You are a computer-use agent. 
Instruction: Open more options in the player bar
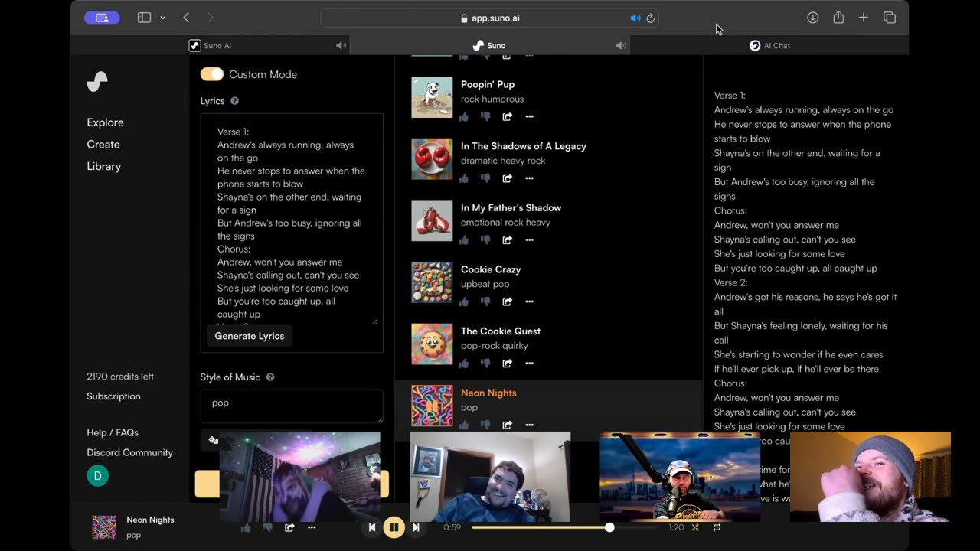click(x=312, y=527)
